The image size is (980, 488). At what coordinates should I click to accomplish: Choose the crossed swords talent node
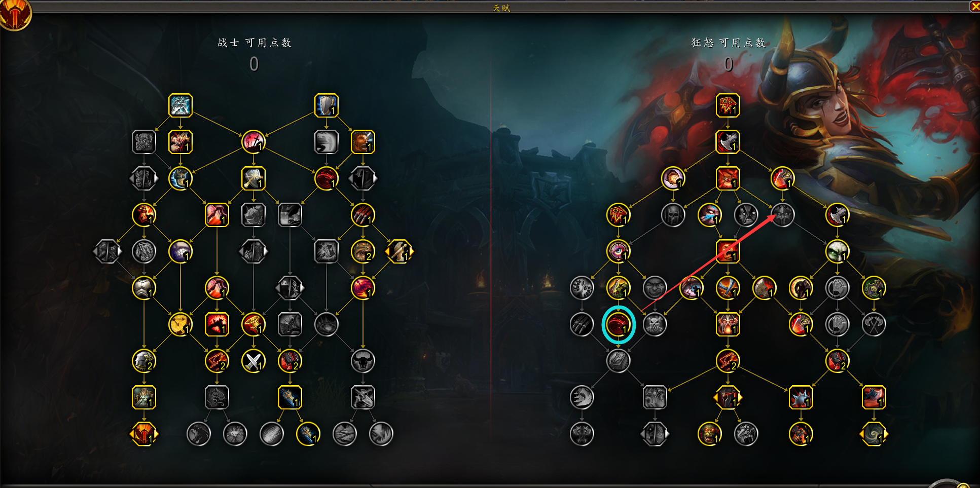point(253,361)
